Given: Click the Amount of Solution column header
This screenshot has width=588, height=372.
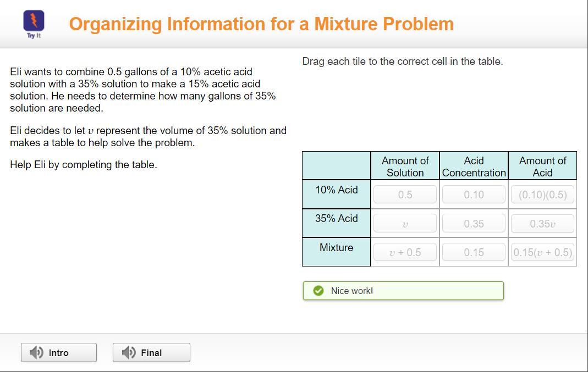Looking at the screenshot, I should point(405,166).
